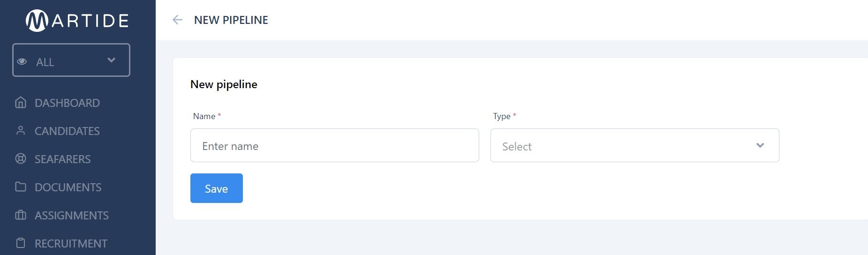Click the Seafarers lifebuoy icon

click(21, 159)
